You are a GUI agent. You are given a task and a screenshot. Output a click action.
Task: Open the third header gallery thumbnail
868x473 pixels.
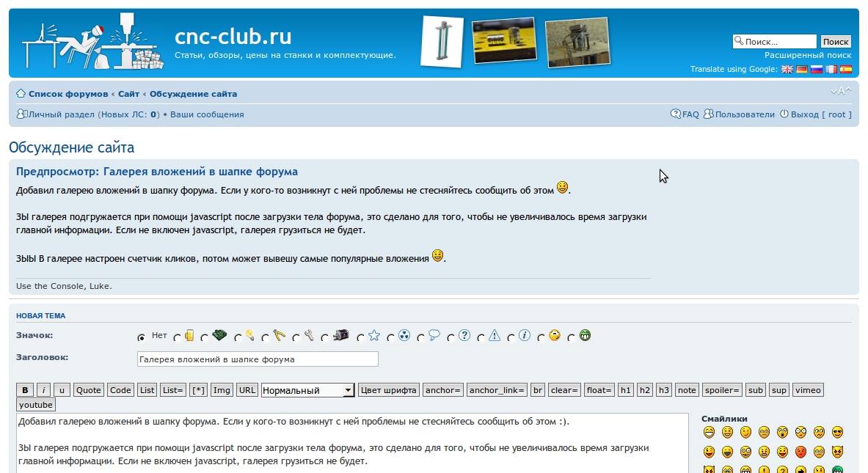click(x=578, y=42)
